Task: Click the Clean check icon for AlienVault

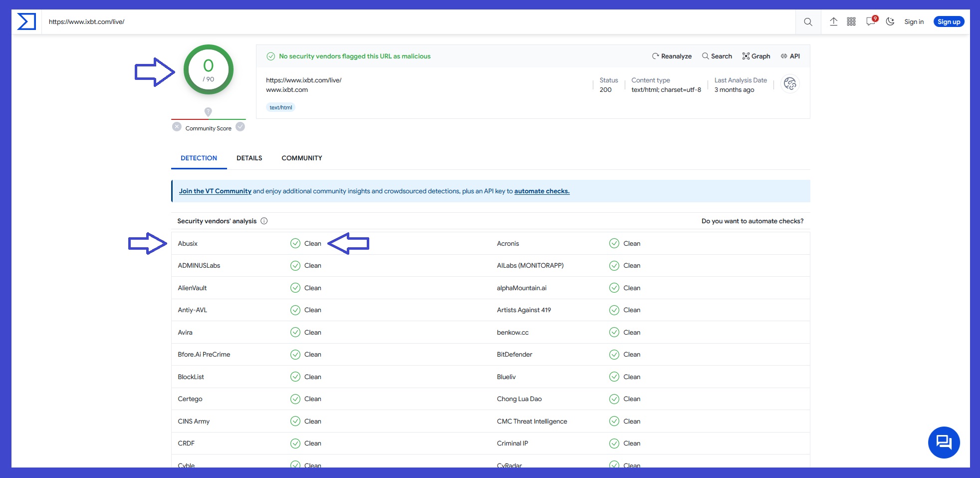Action: point(295,288)
